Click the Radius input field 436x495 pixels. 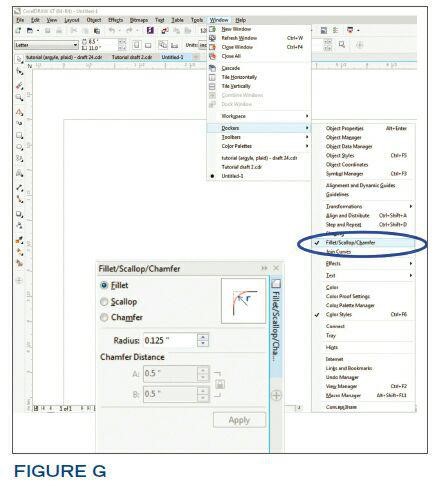point(170,340)
